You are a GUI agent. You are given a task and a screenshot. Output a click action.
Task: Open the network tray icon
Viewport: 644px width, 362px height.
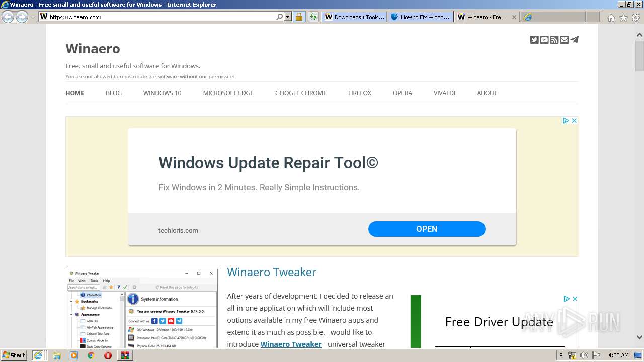pyautogui.click(x=572, y=355)
